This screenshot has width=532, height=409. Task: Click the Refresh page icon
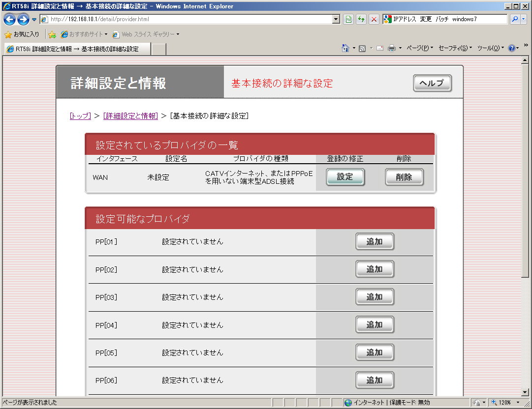pos(361,19)
